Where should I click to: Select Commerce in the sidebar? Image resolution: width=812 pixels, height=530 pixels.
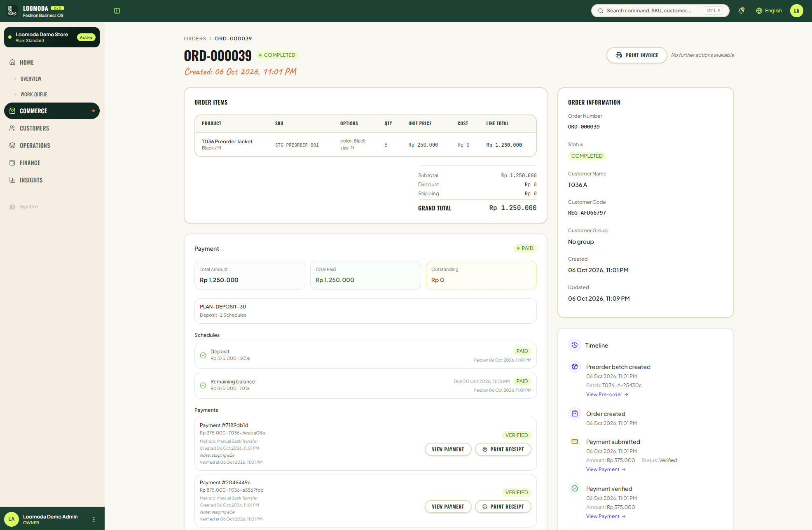[52, 111]
